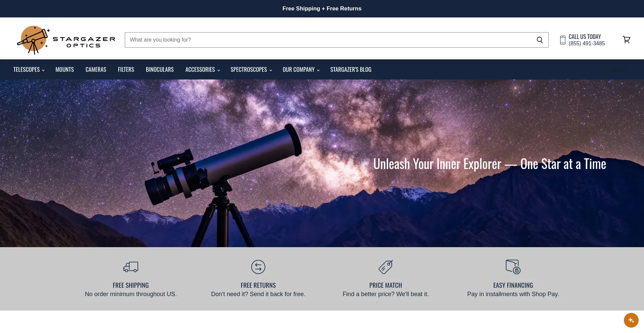Open the MOUNTS menu item
Screen dimensions: 644x333
point(64,69)
